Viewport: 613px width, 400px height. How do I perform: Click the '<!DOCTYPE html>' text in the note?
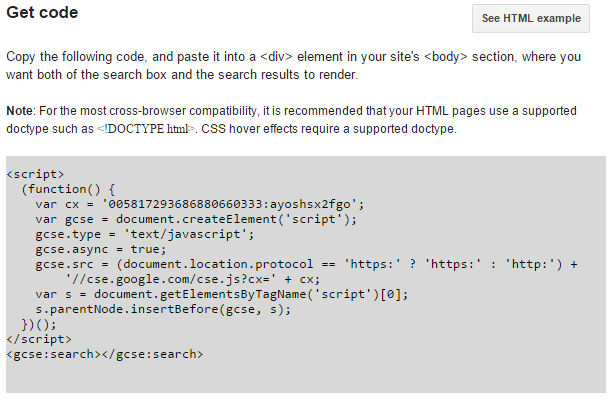click(x=146, y=129)
